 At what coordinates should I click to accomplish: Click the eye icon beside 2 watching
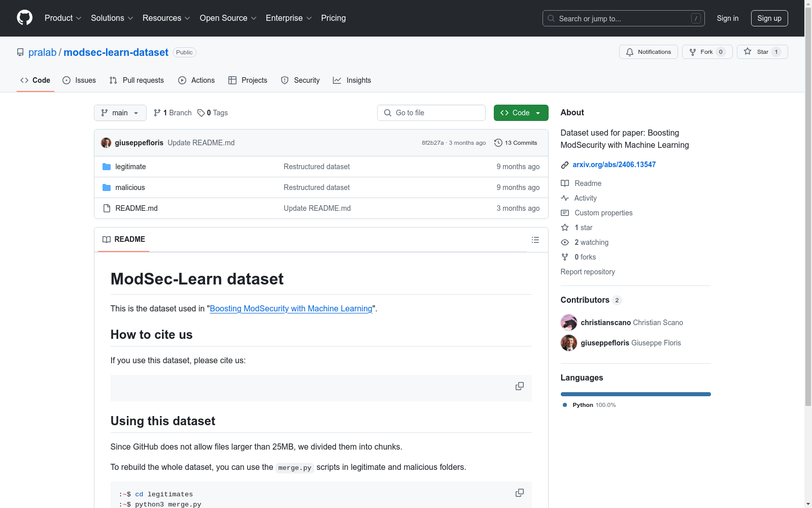[565, 242]
